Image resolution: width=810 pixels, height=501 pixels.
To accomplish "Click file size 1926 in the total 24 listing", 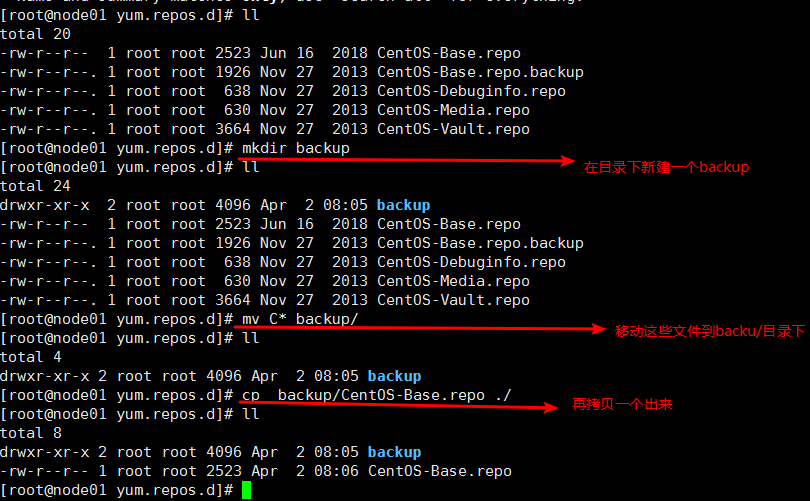I will click(233, 243).
